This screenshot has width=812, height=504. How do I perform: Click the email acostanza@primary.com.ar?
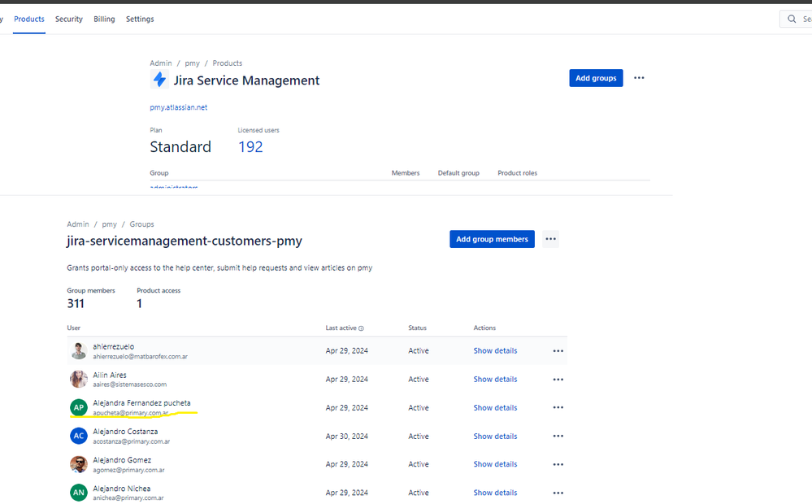(132, 441)
